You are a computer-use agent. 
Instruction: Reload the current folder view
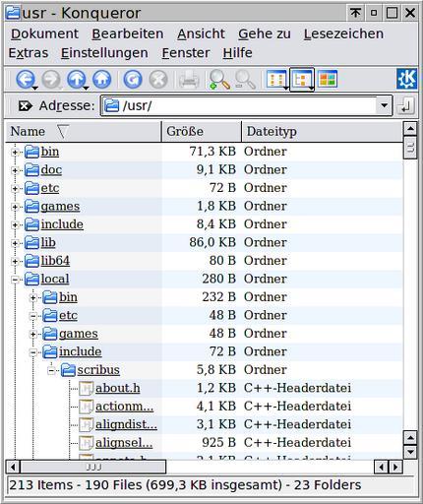click(x=133, y=80)
